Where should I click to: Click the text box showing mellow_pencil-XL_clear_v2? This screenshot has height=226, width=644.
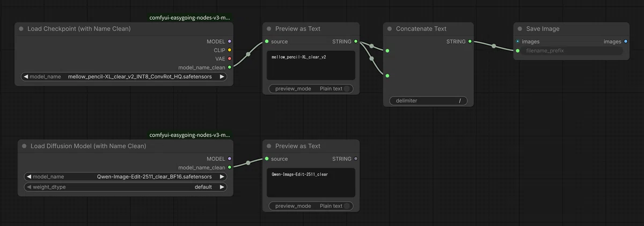click(x=311, y=65)
